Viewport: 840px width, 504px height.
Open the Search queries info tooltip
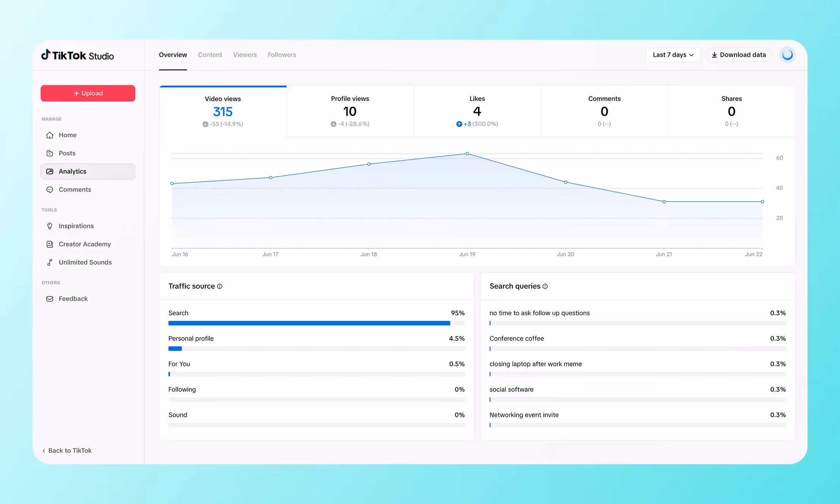pos(545,286)
